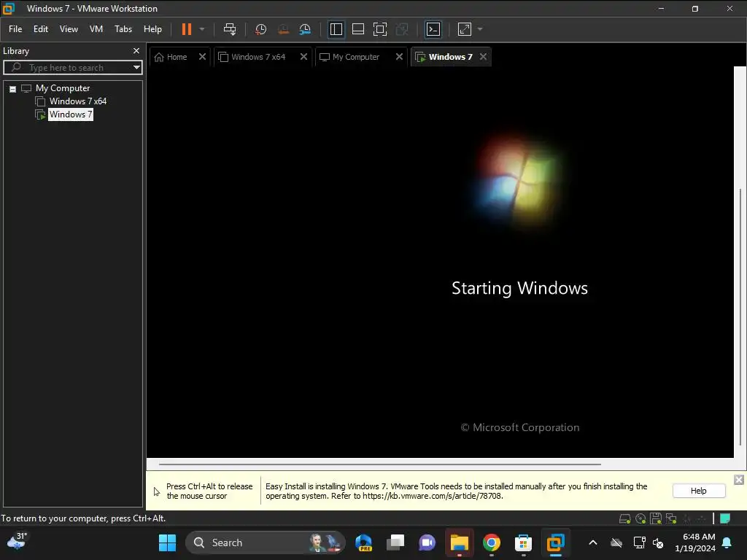The width and height of the screenshot is (747, 560).
Task: Open the Edit menu
Action: 41,29
